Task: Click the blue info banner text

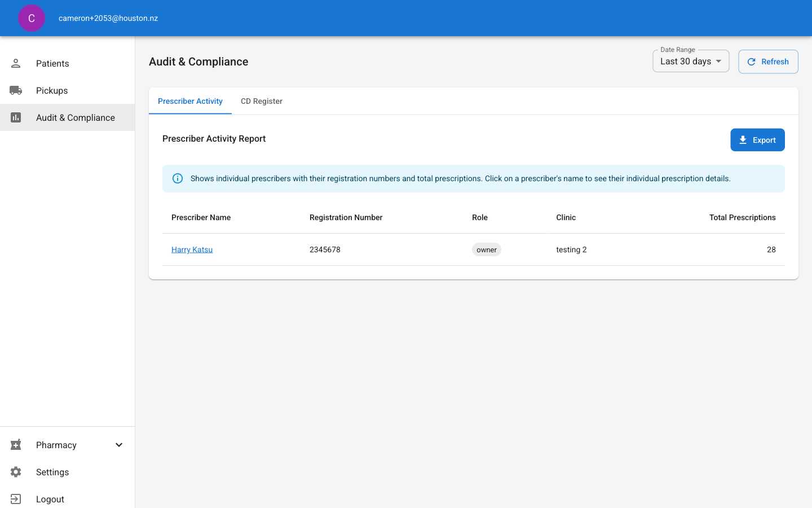Action: pos(460,178)
